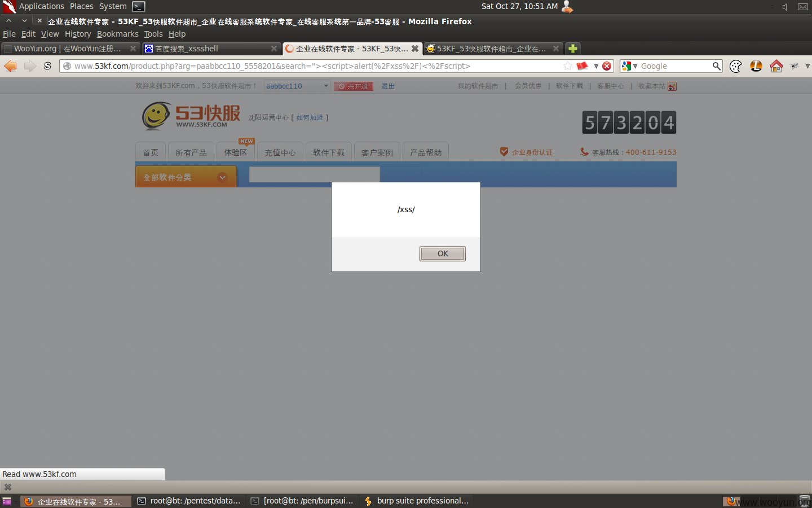This screenshot has height=508, width=812.
Task: Open the 我的软件超市 link
Action: tap(478, 86)
